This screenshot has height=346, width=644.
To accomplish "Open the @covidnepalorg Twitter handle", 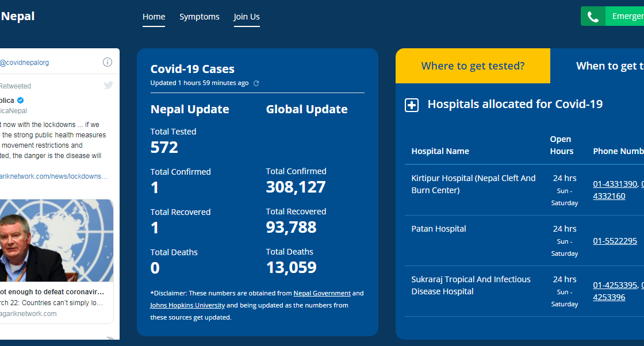I will (24, 63).
